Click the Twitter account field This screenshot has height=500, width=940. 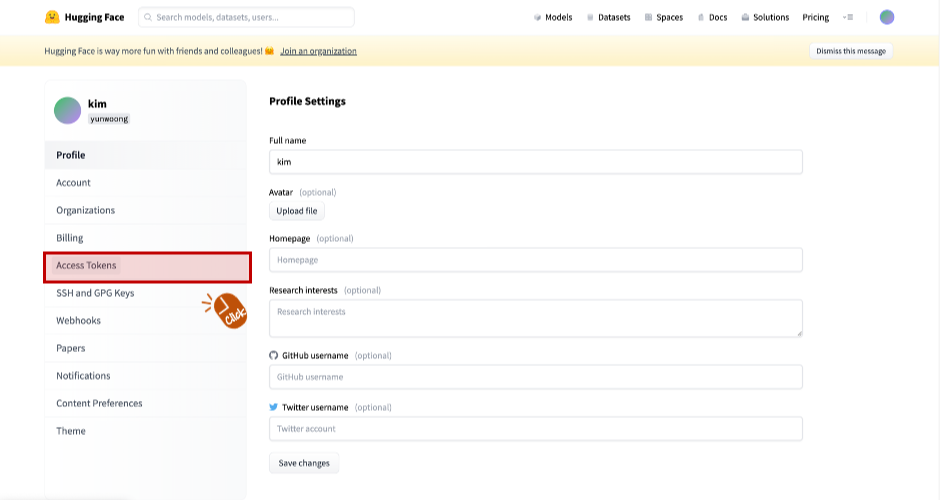tap(536, 429)
